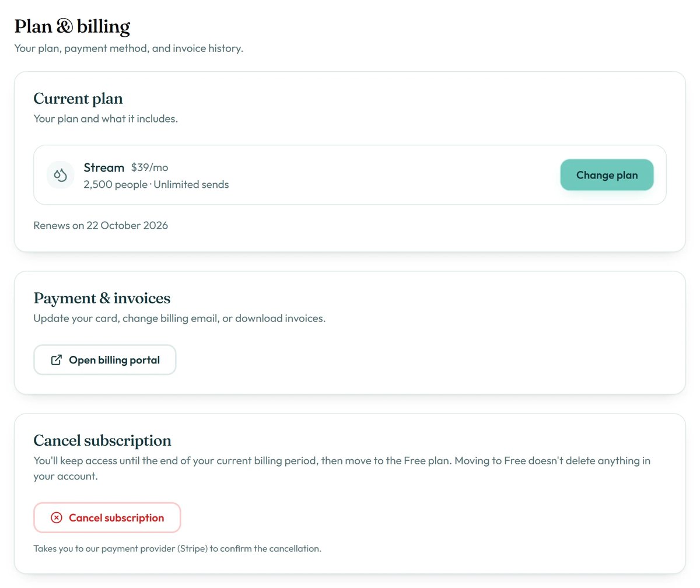The image size is (700, 588).
Task: Select the Plan & billing page heading
Action: pos(72,26)
